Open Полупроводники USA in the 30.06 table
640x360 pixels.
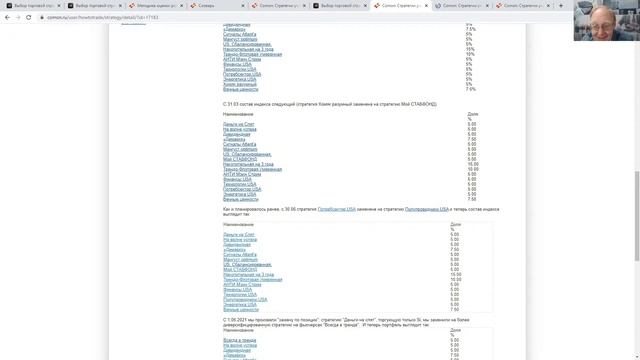pyautogui.click(x=245, y=300)
